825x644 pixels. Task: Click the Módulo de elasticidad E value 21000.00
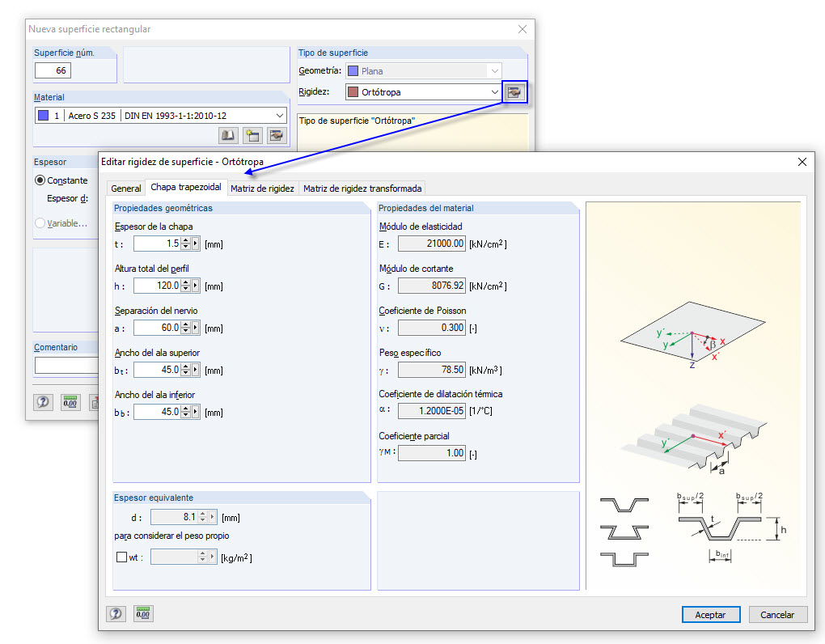click(x=431, y=243)
